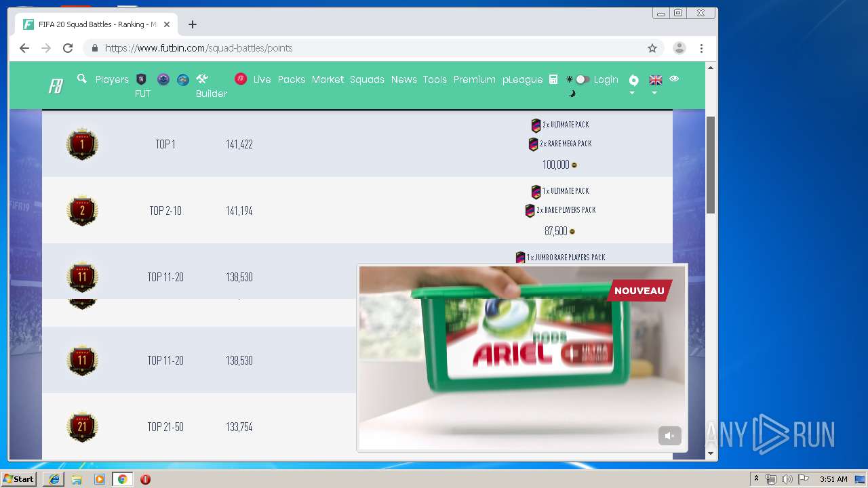
Task: Click the TOP 1 rank badge
Action: click(82, 144)
